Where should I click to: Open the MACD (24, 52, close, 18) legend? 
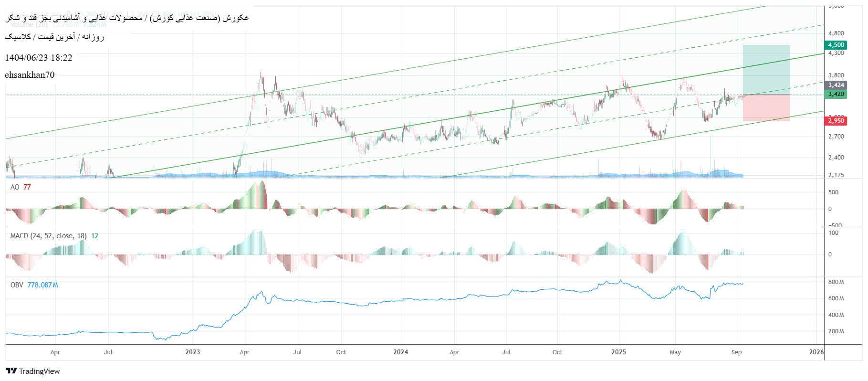[x=48, y=236]
